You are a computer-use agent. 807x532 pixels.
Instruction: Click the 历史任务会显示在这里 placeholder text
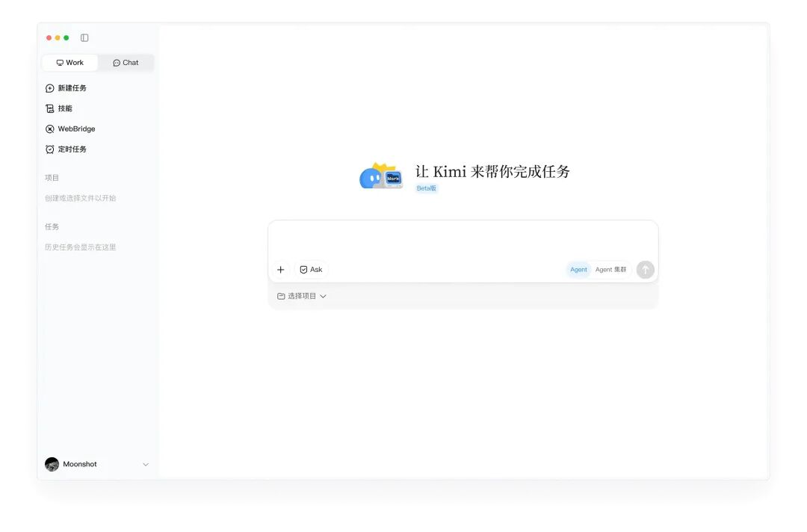[x=80, y=247]
